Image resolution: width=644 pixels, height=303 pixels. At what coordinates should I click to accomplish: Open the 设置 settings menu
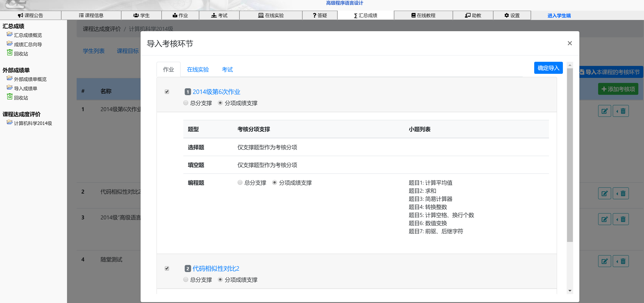[x=512, y=15]
